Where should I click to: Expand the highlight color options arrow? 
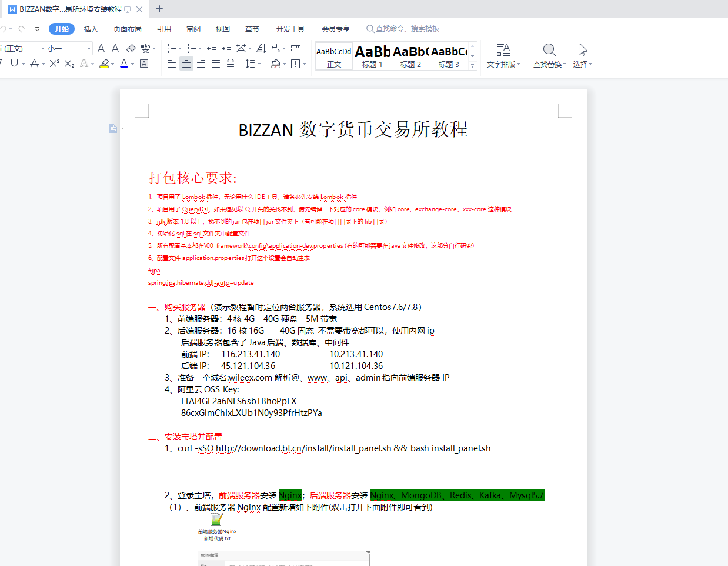coord(112,64)
